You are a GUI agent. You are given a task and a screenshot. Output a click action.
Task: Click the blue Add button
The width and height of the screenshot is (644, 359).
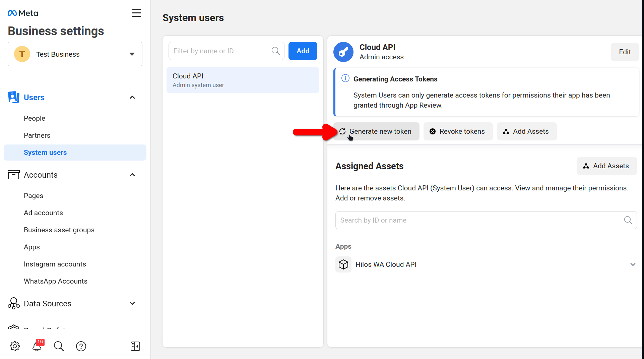click(303, 51)
